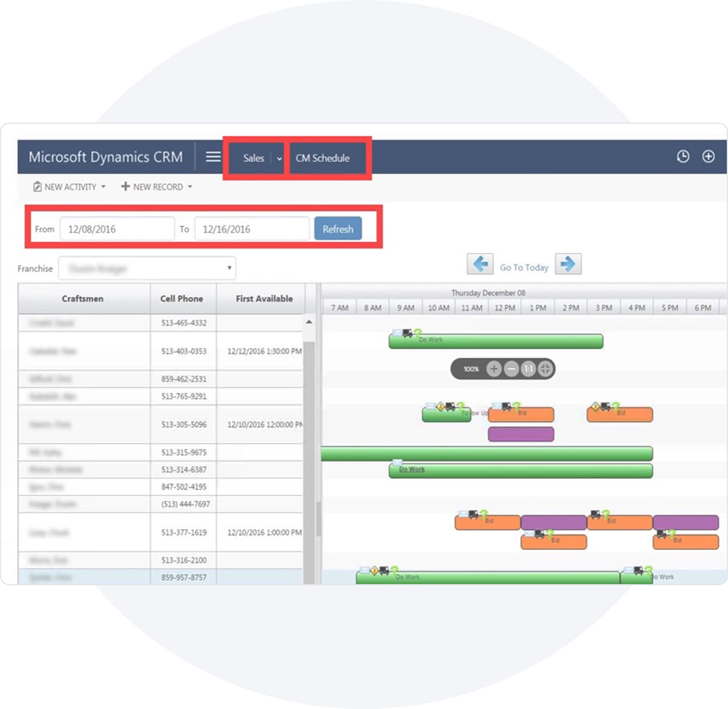The width and height of the screenshot is (728, 709).
Task: Reset zoom with the 1:1 button
Action: tap(528, 369)
